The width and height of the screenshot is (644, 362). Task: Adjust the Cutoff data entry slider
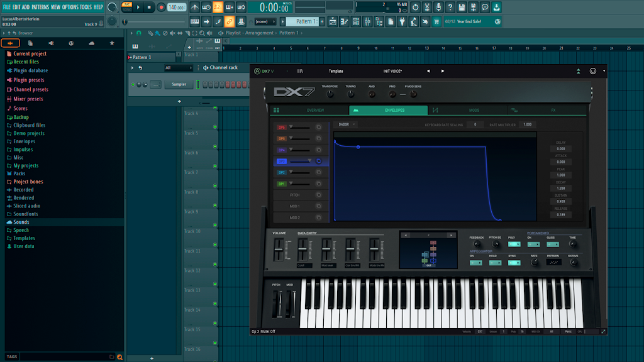[303, 250]
